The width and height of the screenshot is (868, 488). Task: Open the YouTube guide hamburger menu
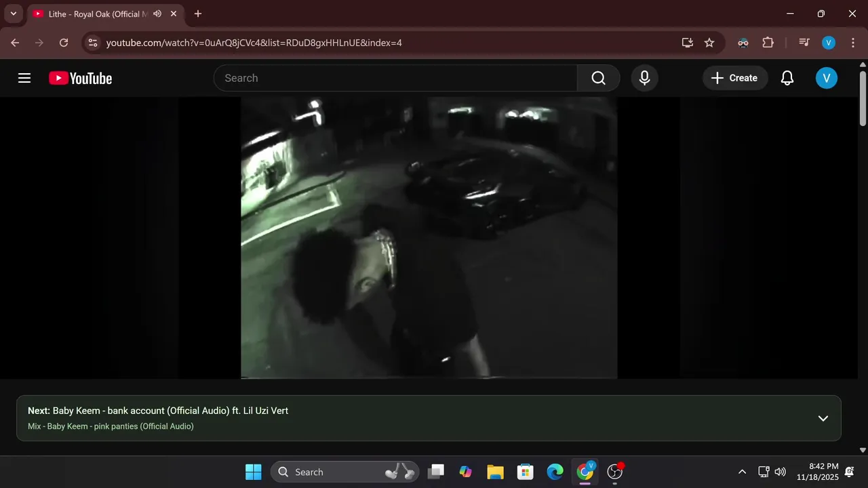pos(24,78)
